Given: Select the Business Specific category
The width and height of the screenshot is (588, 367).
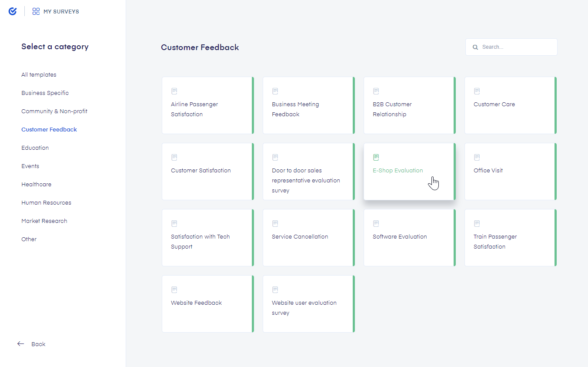Looking at the screenshot, I should [45, 93].
